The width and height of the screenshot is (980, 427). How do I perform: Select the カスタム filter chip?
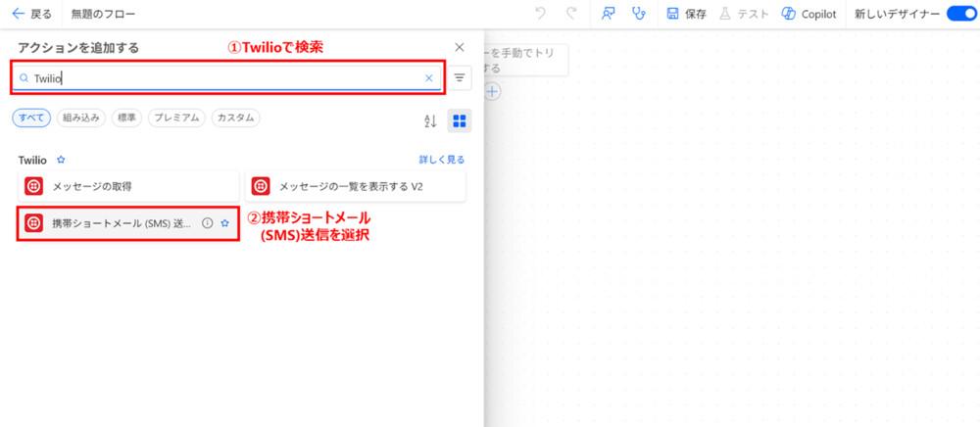point(235,118)
